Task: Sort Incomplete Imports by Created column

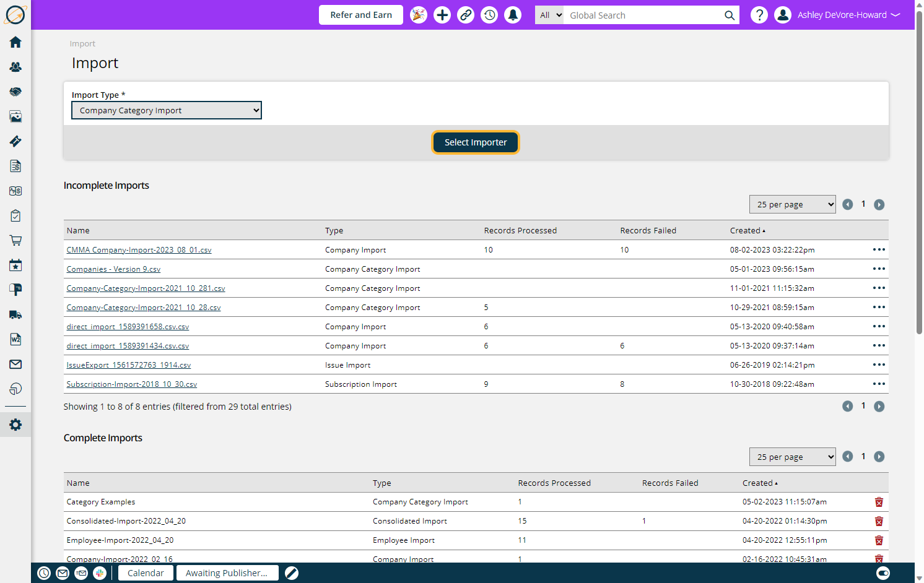Action: coord(747,230)
